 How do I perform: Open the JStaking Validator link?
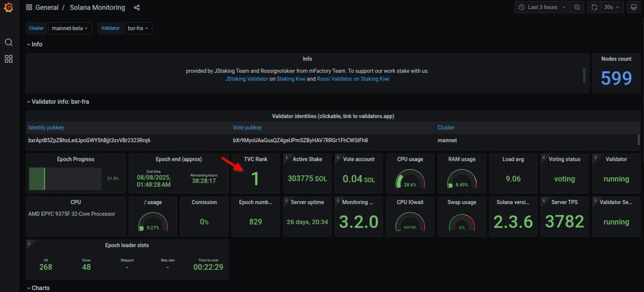(246, 79)
